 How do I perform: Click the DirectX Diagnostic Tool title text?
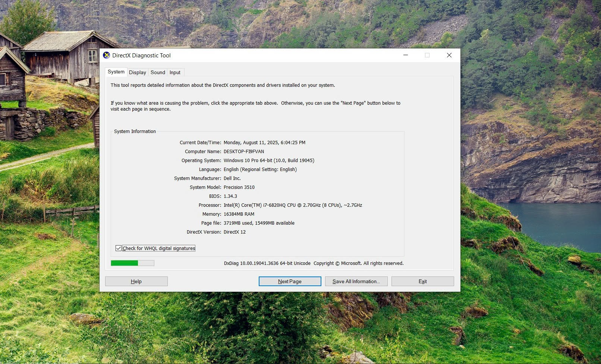[141, 56]
